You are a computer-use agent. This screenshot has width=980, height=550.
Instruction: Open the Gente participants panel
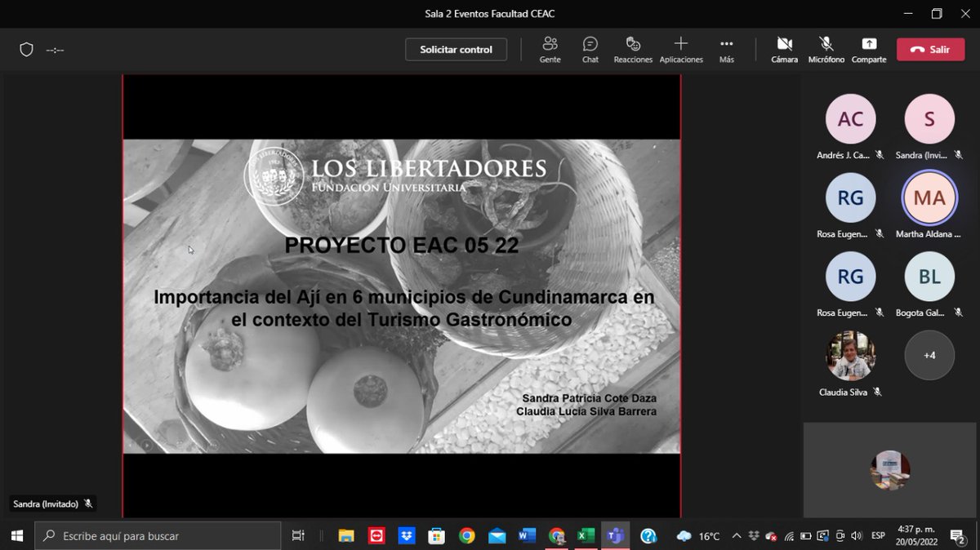click(x=550, y=49)
